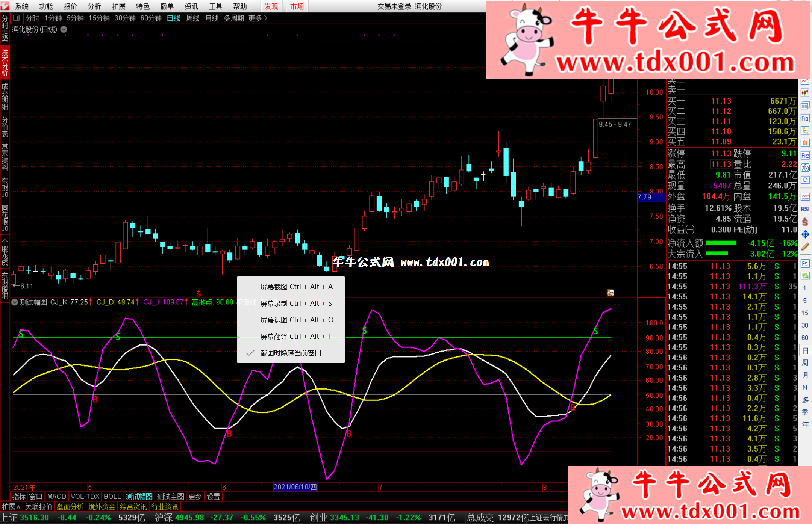Screen dimensions: 812x524
Task: Select 周 weekly period in right toolbar
Action: [805, 363]
